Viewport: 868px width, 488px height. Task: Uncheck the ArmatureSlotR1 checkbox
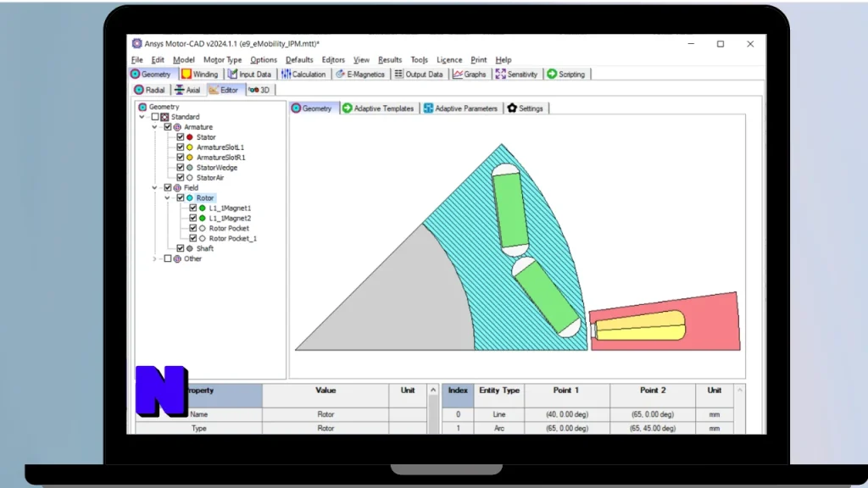tap(181, 158)
